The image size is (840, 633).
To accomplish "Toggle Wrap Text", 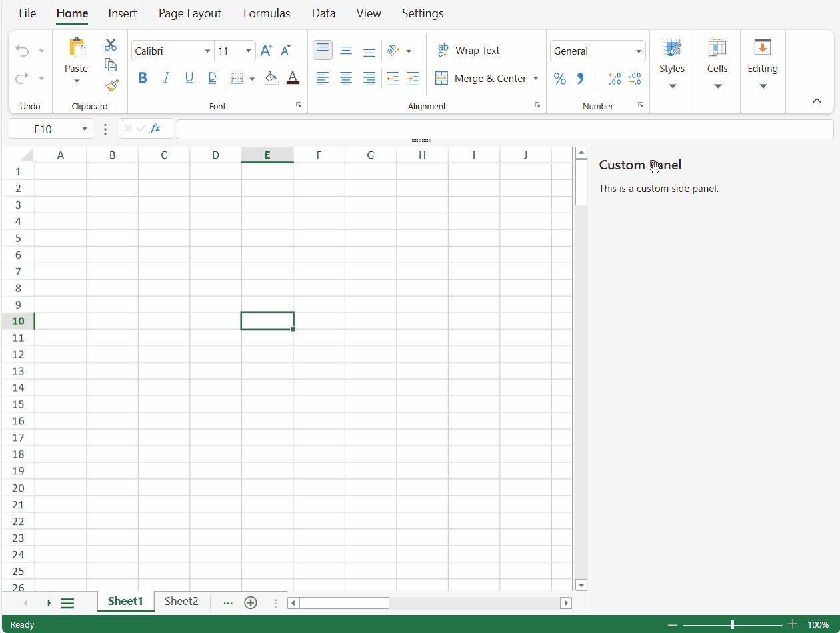I will (x=468, y=51).
